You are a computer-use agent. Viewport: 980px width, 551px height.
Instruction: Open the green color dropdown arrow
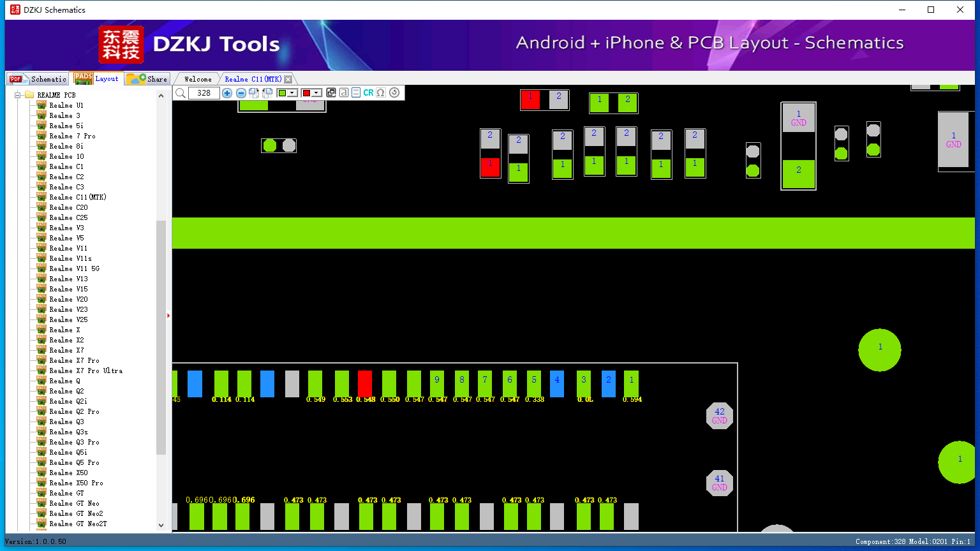tap(292, 93)
